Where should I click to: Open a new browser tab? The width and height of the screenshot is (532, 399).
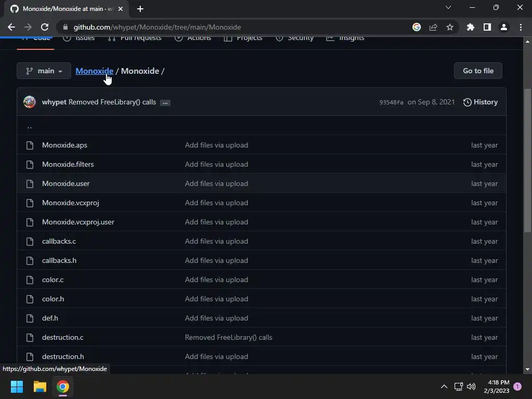tap(140, 9)
